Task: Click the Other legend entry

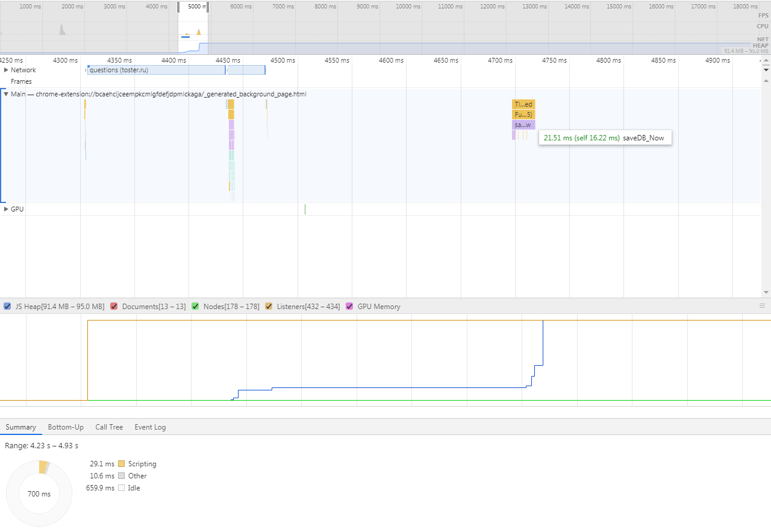Action: coord(133,476)
